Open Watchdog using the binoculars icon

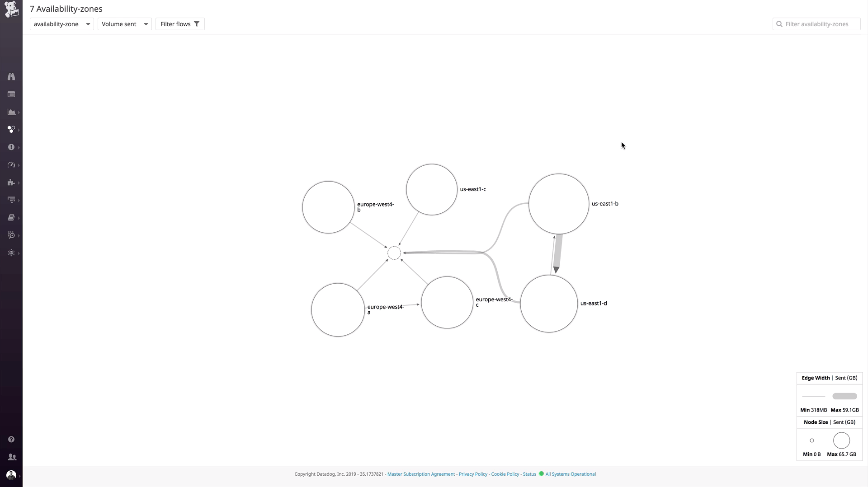coord(12,76)
